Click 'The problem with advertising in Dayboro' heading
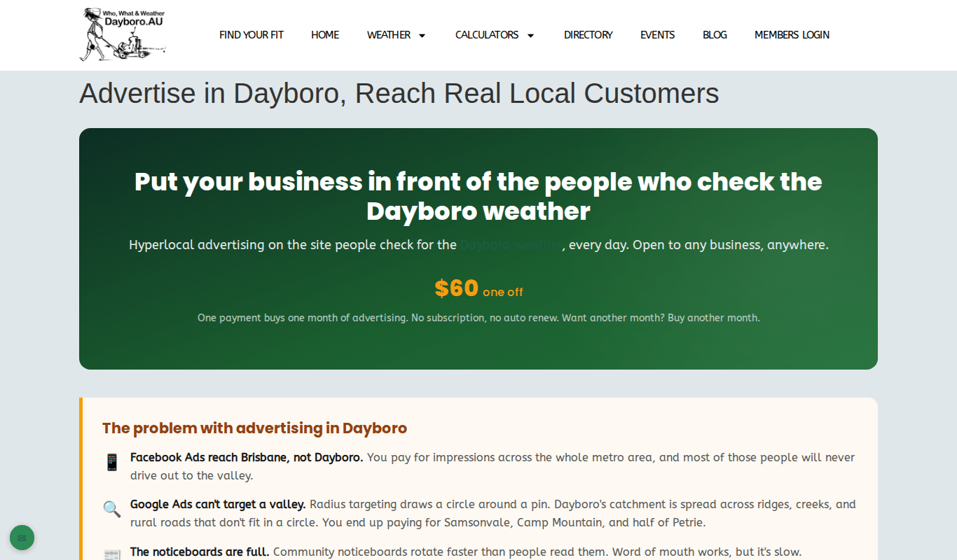957x560 pixels. 254,428
